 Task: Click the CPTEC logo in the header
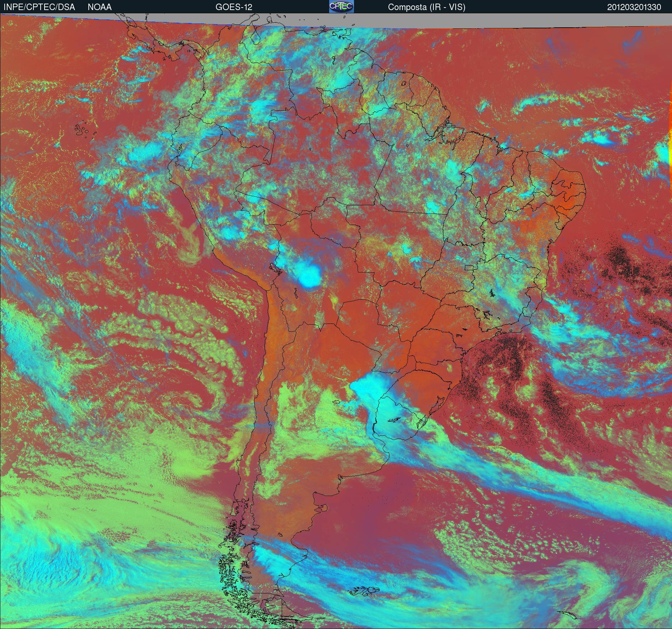tap(341, 6)
